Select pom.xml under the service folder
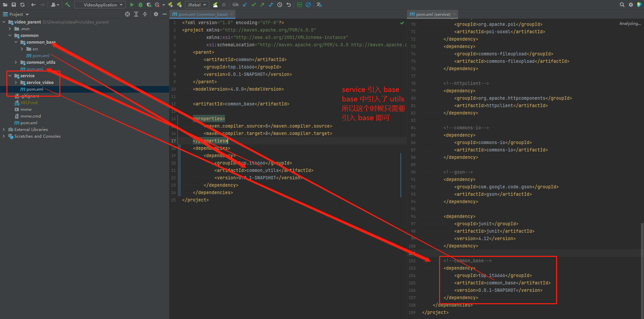 (35, 89)
